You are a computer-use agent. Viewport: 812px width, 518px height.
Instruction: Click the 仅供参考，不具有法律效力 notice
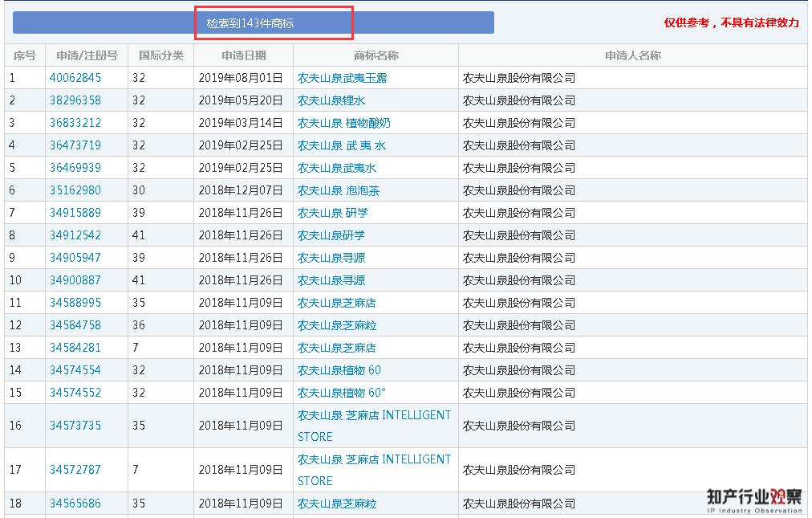click(x=731, y=22)
